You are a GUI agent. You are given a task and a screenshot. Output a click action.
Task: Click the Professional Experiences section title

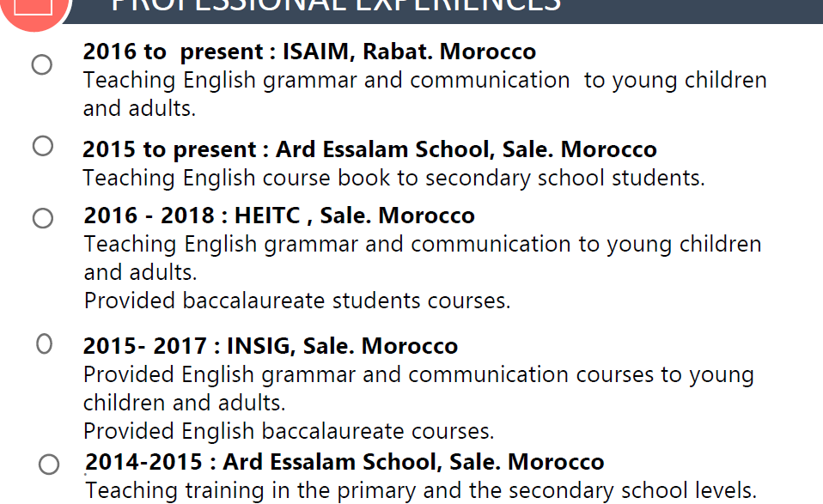pos(336,5)
